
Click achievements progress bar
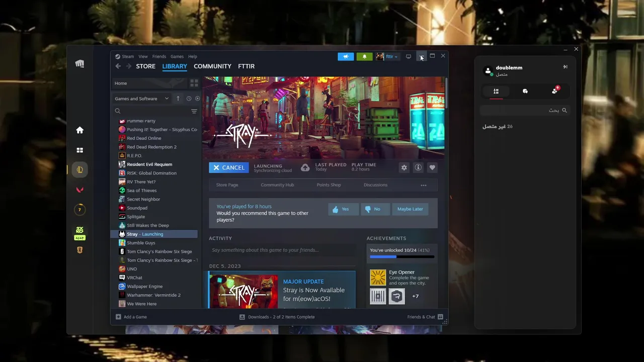402,257
